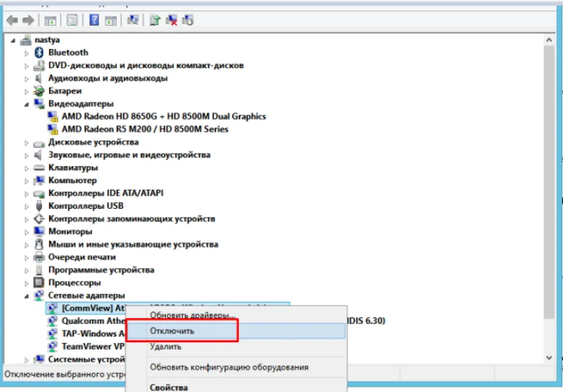This screenshot has height=392, width=563.
Task: Select the Компьютер category label
Action: (73, 180)
